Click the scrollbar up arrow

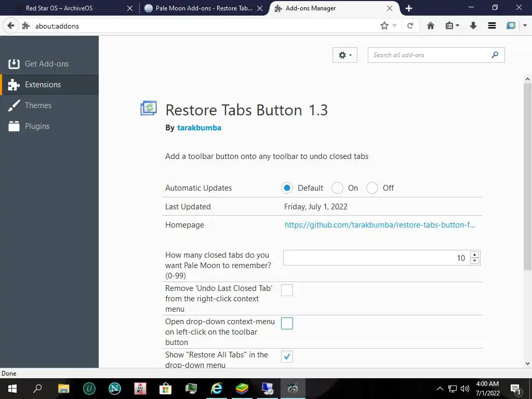coord(527,79)
